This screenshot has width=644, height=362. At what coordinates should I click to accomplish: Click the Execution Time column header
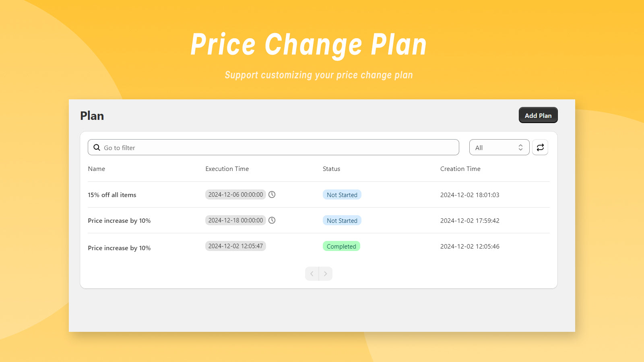[x=227, y=169]
